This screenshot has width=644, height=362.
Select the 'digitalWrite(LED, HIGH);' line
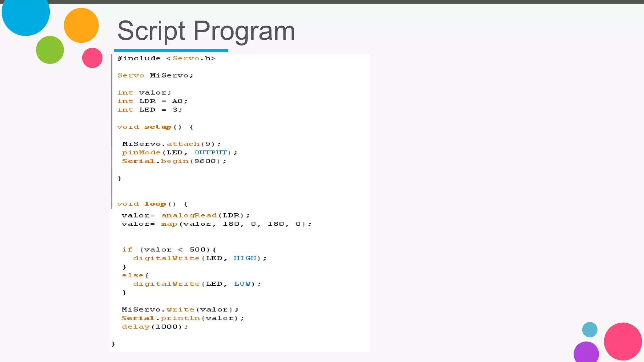200,258
